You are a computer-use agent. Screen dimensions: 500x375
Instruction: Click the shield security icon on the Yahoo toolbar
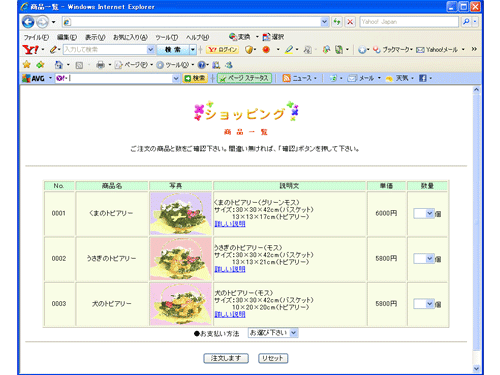pyautogui.click(x=249, y=50)
